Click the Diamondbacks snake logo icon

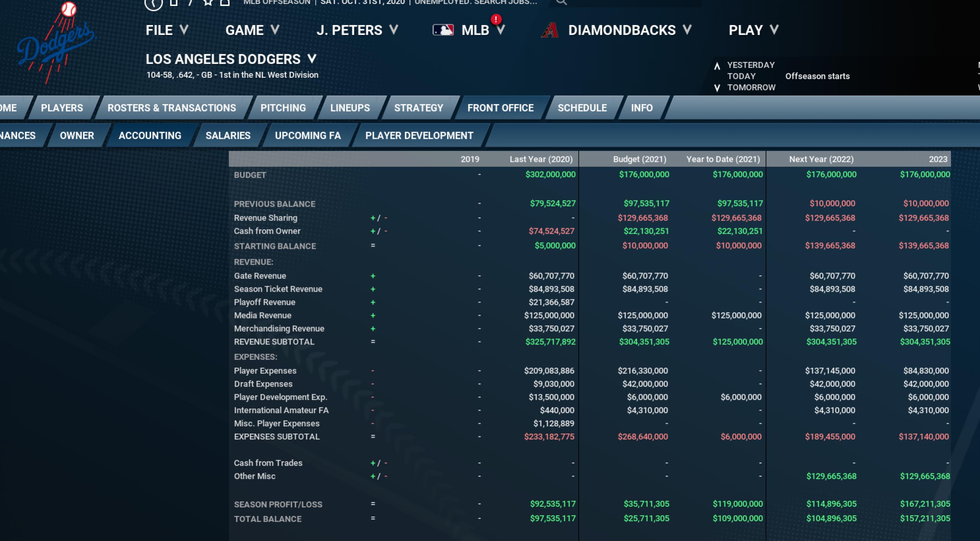(550, 30)
